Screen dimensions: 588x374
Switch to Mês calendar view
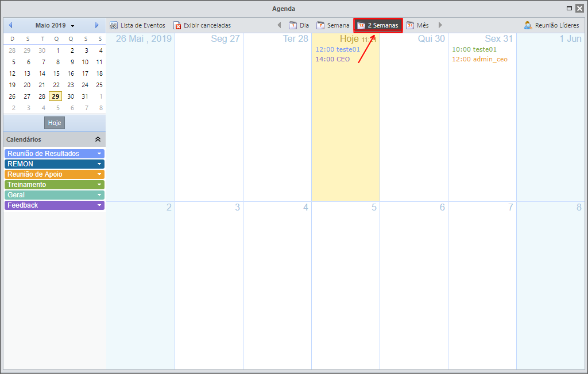coord(417,25)
